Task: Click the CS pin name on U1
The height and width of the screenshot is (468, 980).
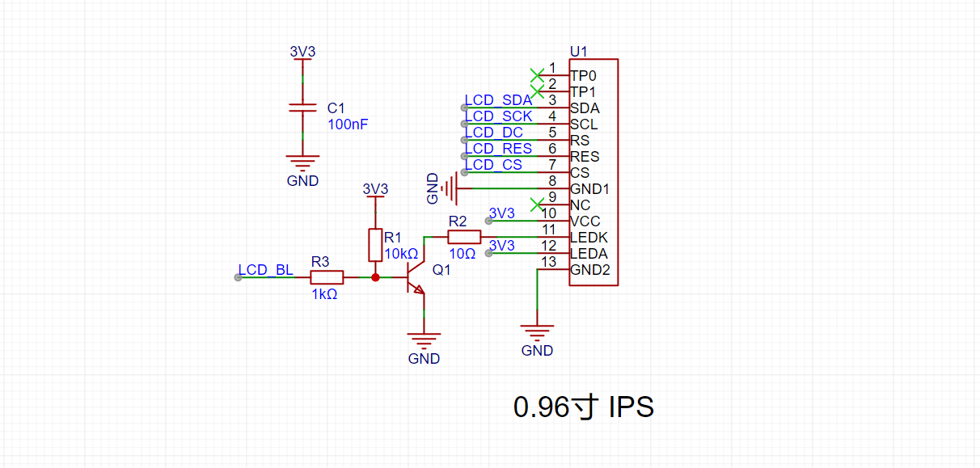Action: pos(580,173)
